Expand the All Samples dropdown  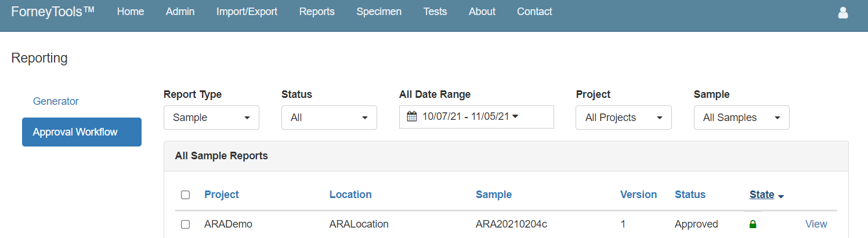point(742,118)
